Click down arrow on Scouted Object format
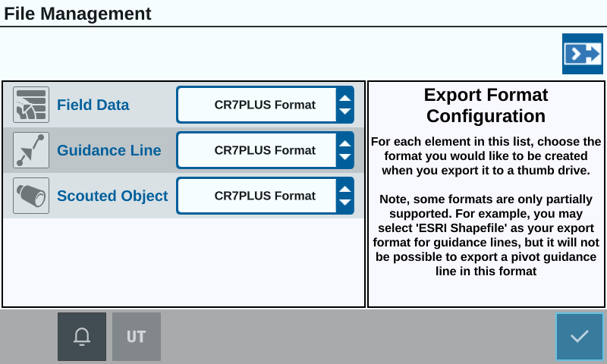This screenshot has height=364, width=607. (x=345, y=202)
